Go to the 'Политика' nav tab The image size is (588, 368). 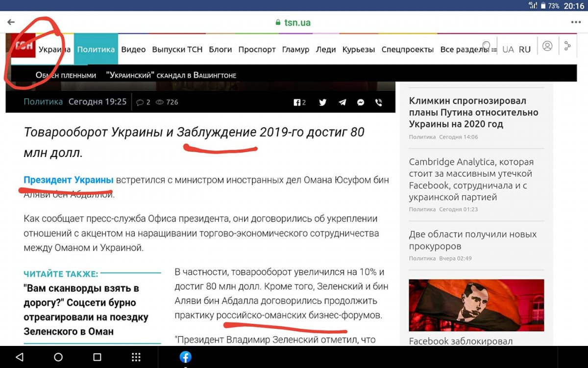96,50
